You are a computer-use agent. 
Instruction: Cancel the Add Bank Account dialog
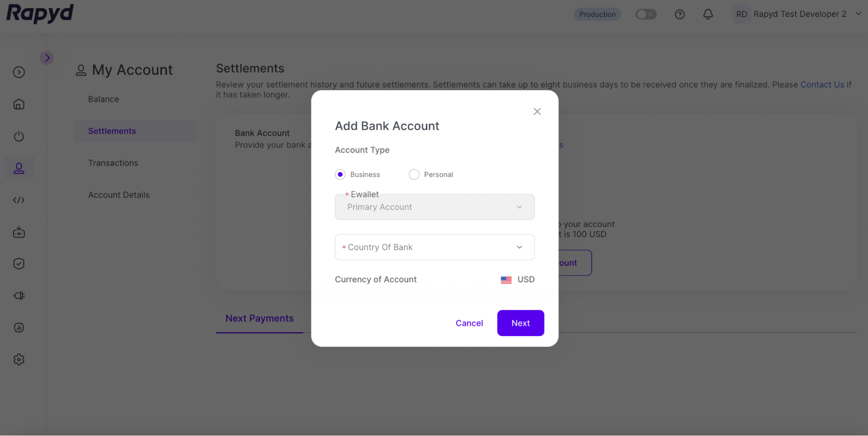point(469,323)
